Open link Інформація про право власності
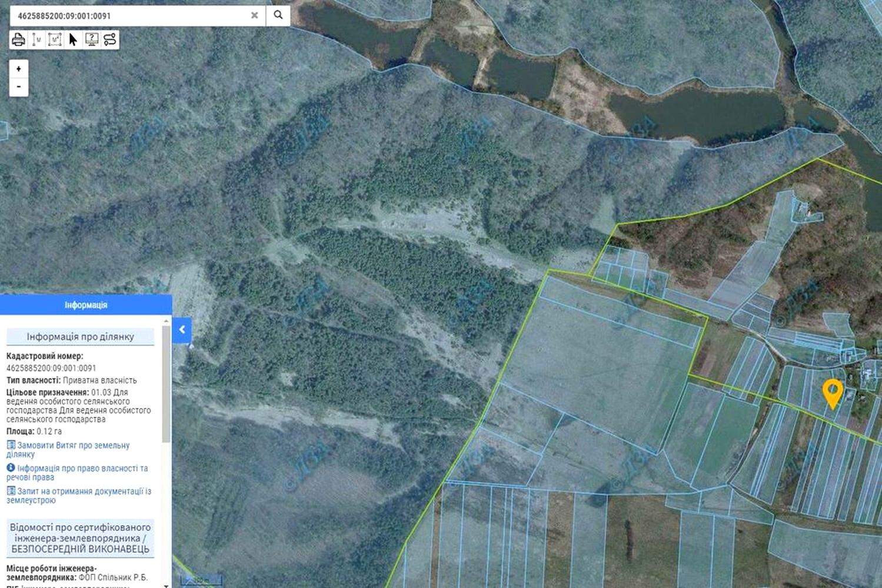 click(x=78, y=473)
